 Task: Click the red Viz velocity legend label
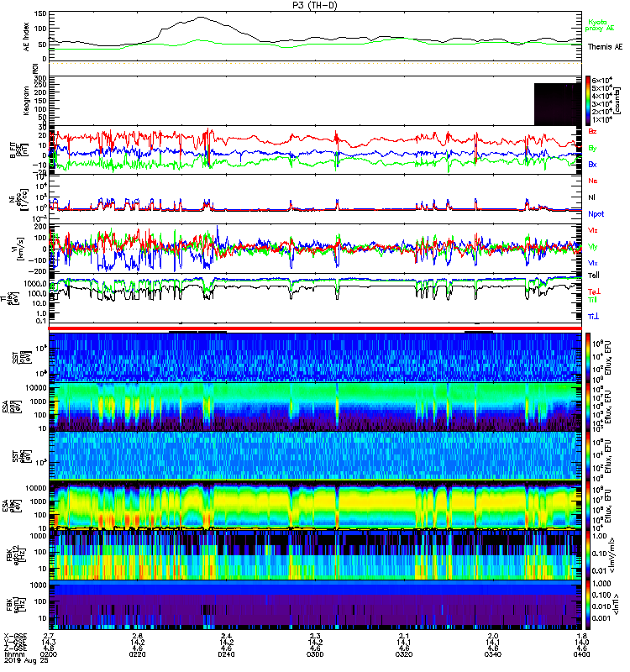point(592,230)
